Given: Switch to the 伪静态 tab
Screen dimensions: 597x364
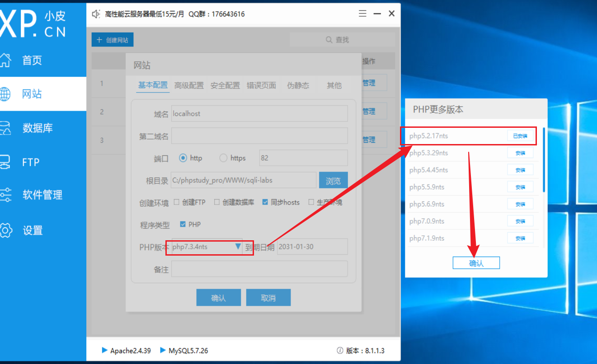Looking at the screenshot, I should pos(298,85).
